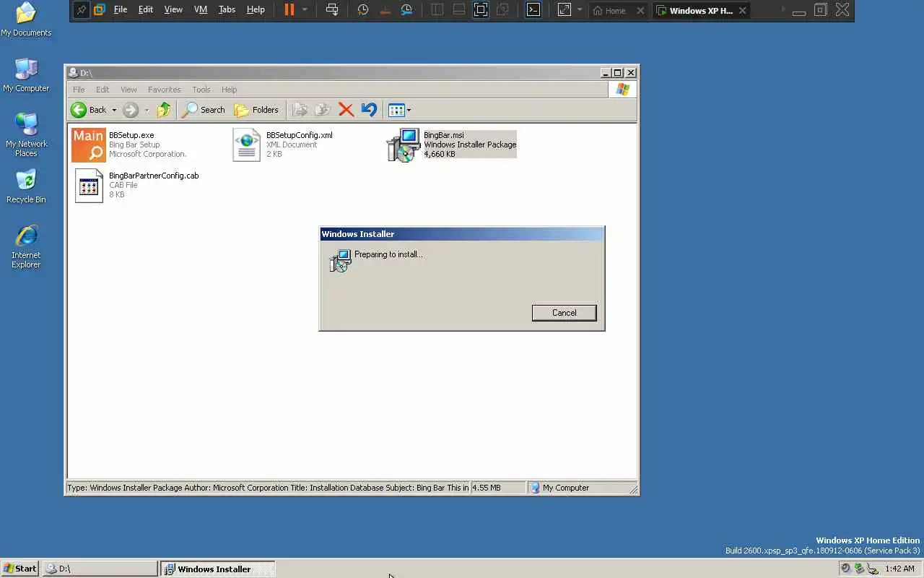
Task: Open the VMware Tabs menu
Action: coord(227,10)
